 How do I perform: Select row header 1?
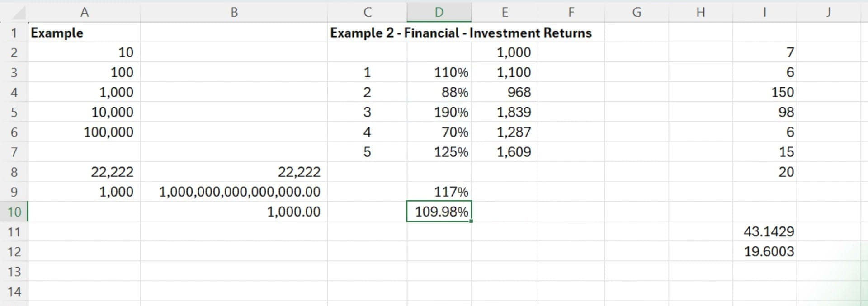tap(14, 33)
